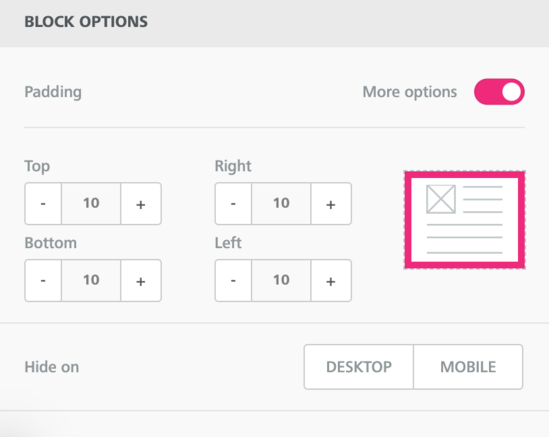Click the Hide on label
This screenshot has width=549, height=437.
point(52,367)
